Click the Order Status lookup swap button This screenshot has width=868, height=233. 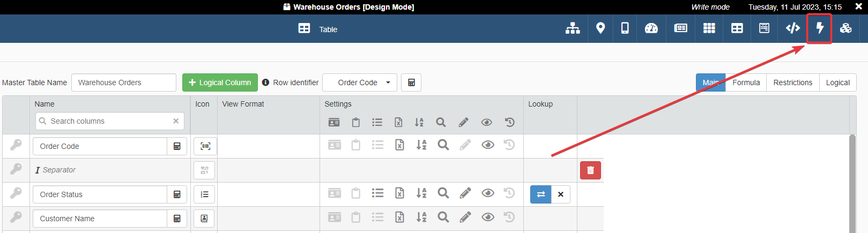(x=540, y=194)
